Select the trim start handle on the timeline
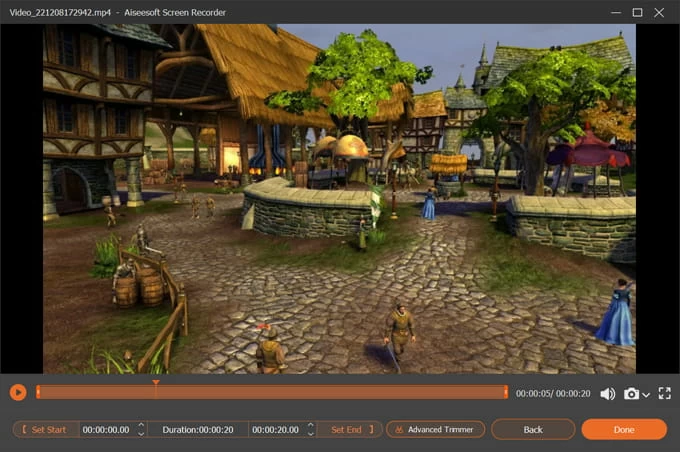This screenshot has height=452, width=680. point(38,392)
